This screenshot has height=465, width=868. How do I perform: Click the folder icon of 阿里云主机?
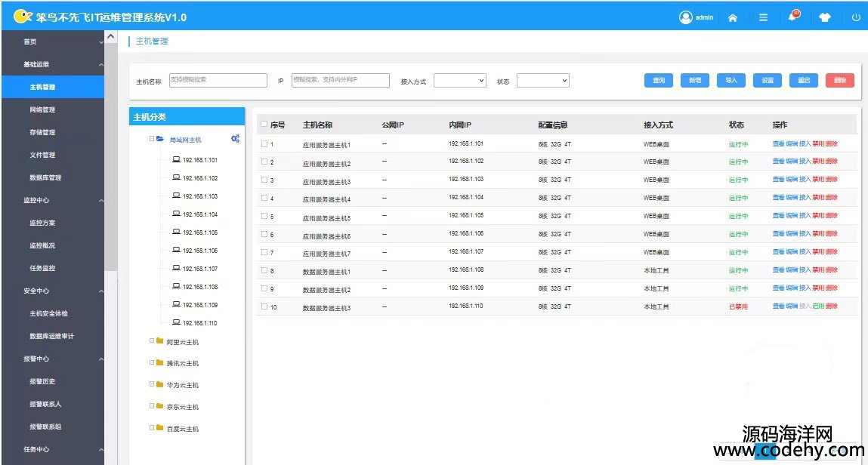coord(160,341)
